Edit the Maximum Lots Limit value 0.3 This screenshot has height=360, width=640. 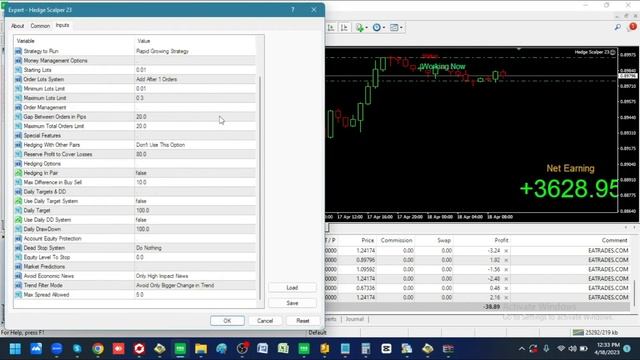pyautogui.click(x=195, y=98)
